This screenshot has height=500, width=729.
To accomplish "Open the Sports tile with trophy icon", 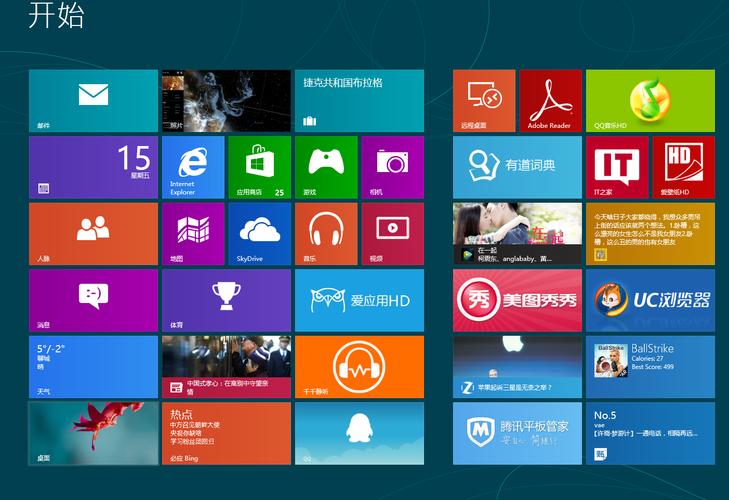I will point(226,299).
